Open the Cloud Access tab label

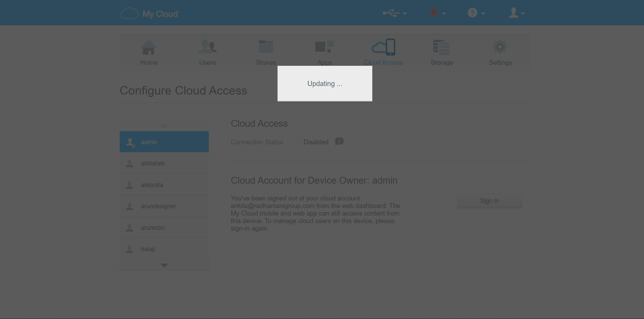383,63
